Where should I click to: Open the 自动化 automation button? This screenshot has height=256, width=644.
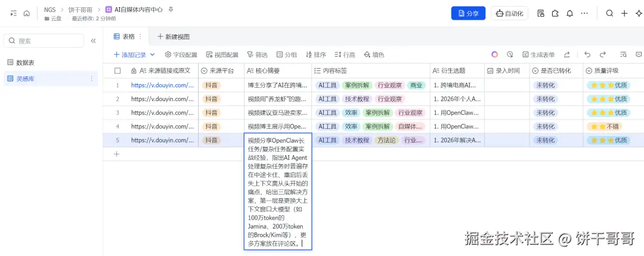[509, 13]
